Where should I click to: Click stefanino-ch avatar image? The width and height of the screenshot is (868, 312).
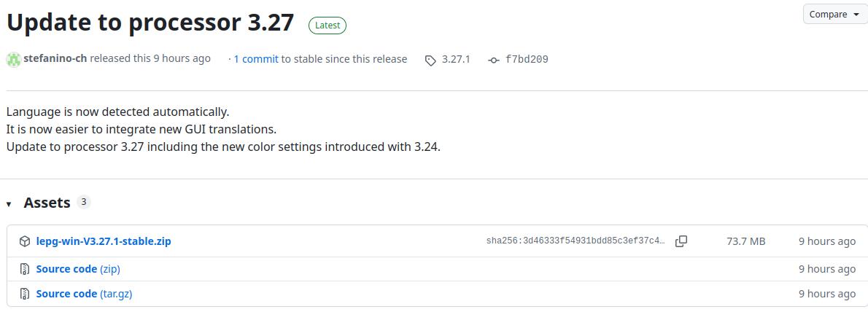tap(14, 59)
